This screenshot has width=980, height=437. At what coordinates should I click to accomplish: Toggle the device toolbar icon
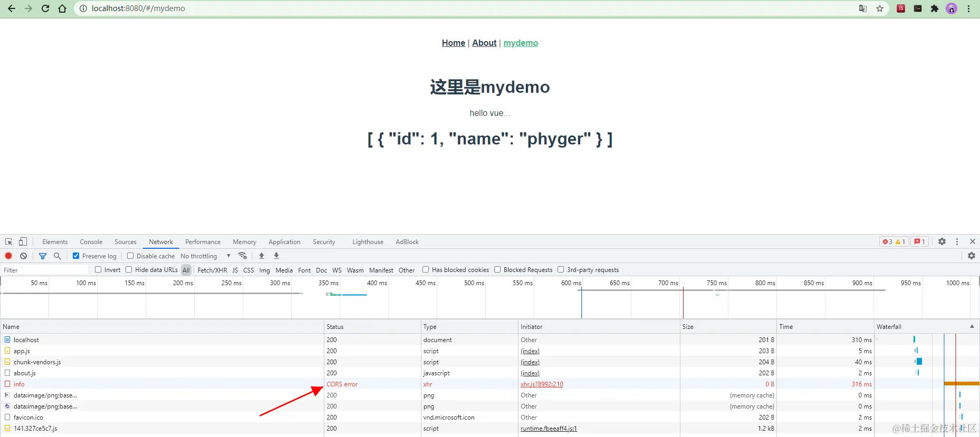[23, 242]
